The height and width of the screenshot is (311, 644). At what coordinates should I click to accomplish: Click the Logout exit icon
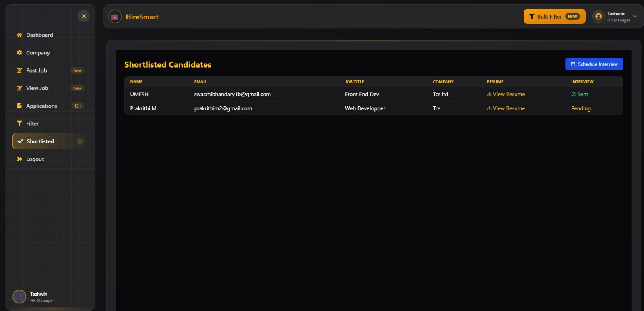click(19, 159)
